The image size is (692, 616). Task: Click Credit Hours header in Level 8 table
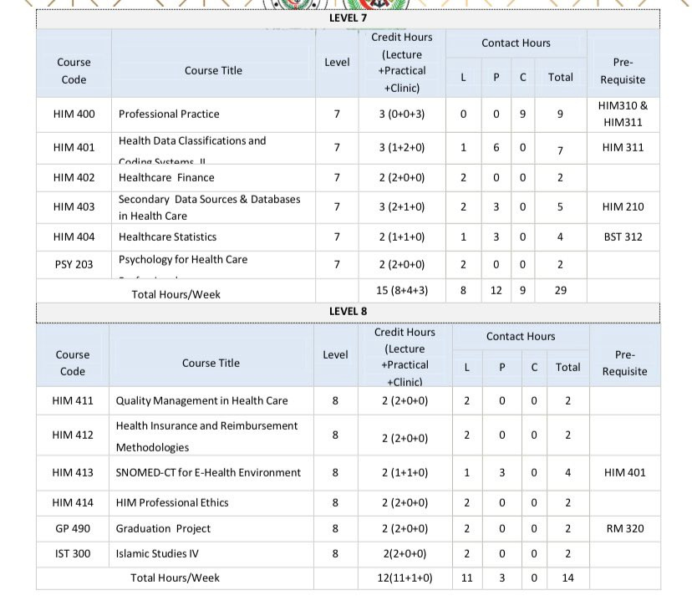pos(405,357)
